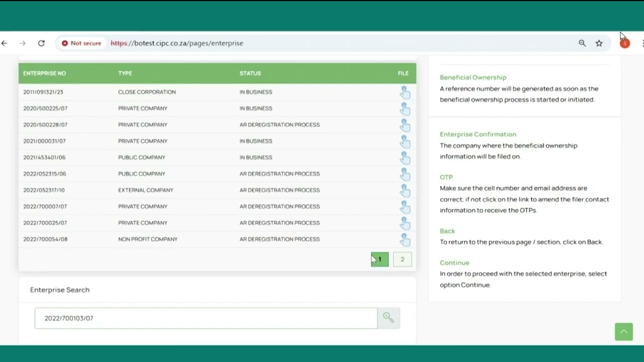Select enterprise number 2011/091321/23
This screenshot has height=362, width=644.
click(43, 92)
